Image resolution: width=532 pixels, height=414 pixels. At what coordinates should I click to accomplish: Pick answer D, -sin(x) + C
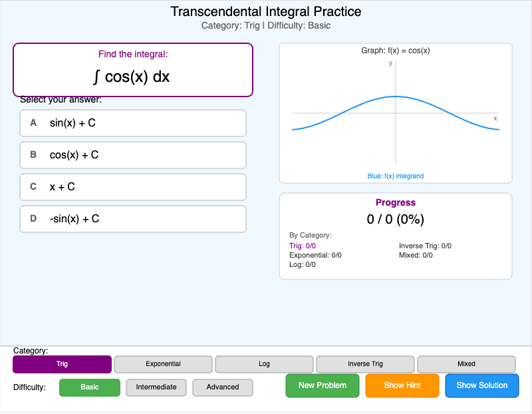[x=132, y=219]
